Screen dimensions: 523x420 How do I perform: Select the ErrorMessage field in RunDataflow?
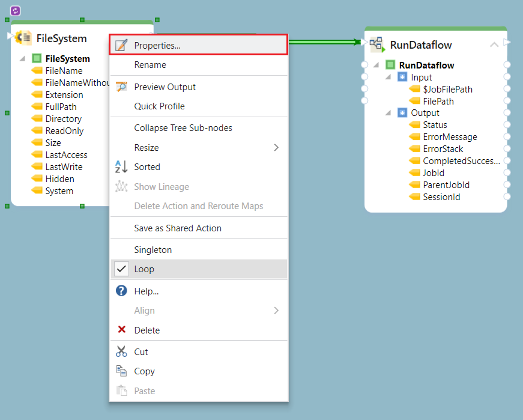coord(450,137)
